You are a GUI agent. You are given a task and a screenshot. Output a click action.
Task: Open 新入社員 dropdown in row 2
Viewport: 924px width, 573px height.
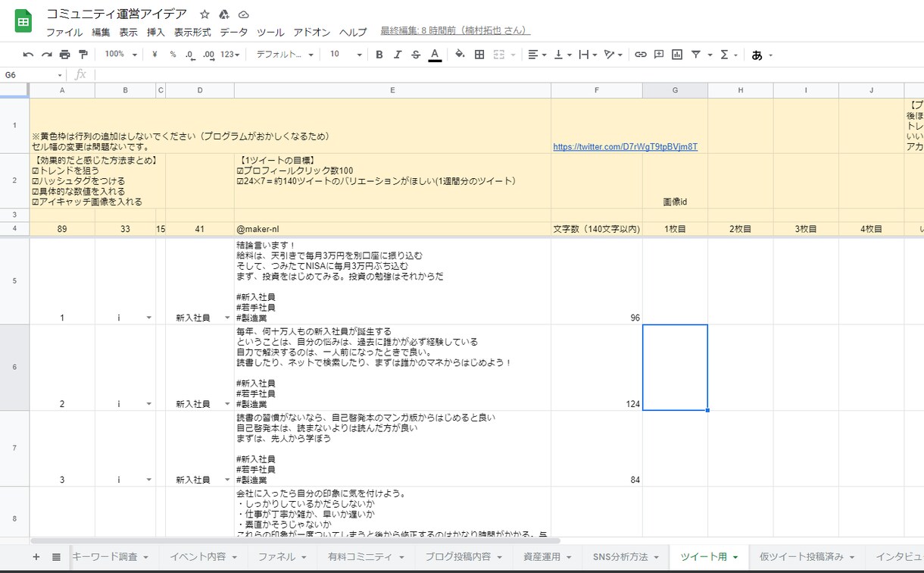point(226,404)
